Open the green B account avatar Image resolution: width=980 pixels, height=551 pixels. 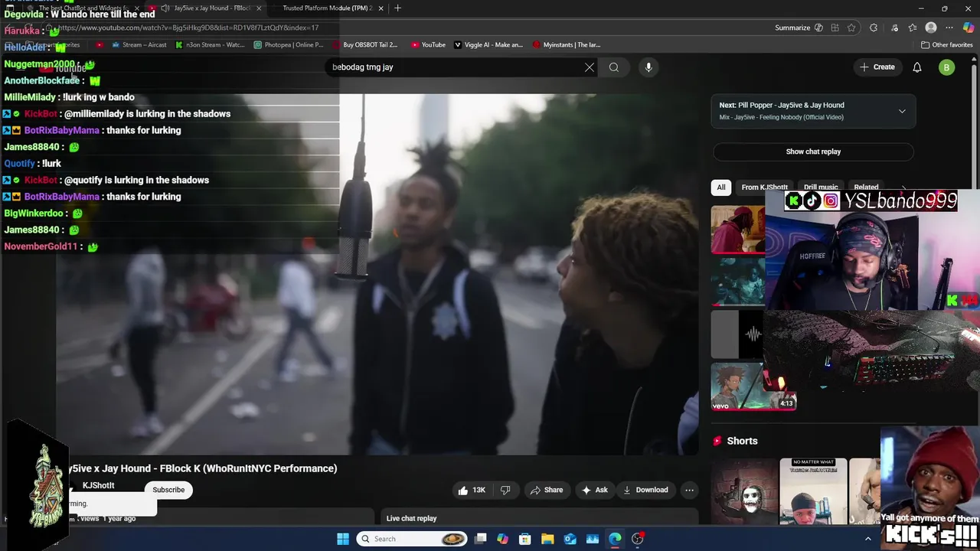pos(946,67)
